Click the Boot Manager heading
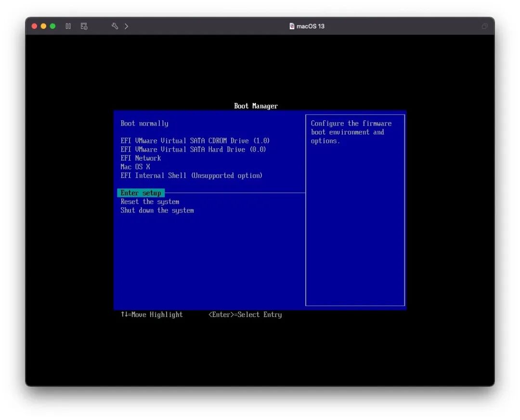The width and height of the screenshot is (520, 420). point(256,106)
